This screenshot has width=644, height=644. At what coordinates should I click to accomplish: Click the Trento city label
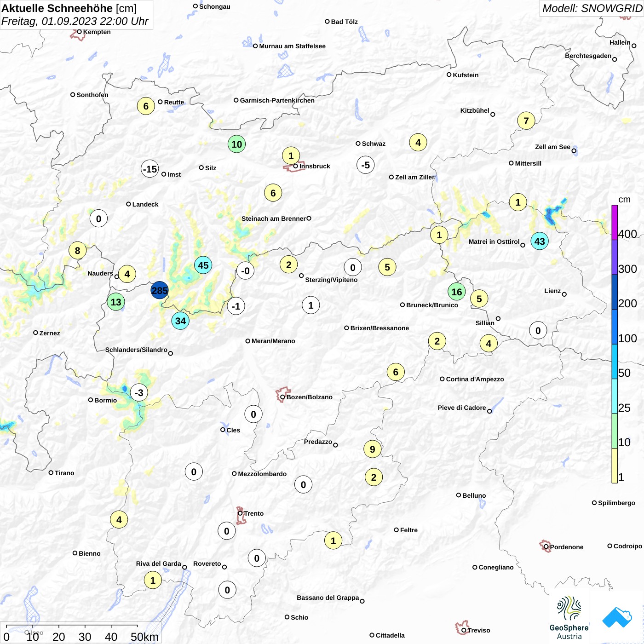[254, 513]
